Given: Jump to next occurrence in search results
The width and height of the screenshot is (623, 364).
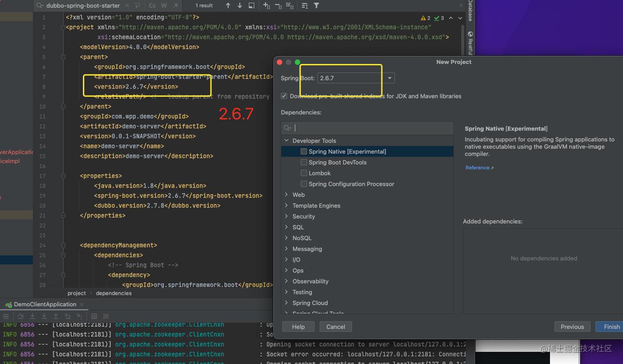Looking at the screenshot, I should pos(240,5).
